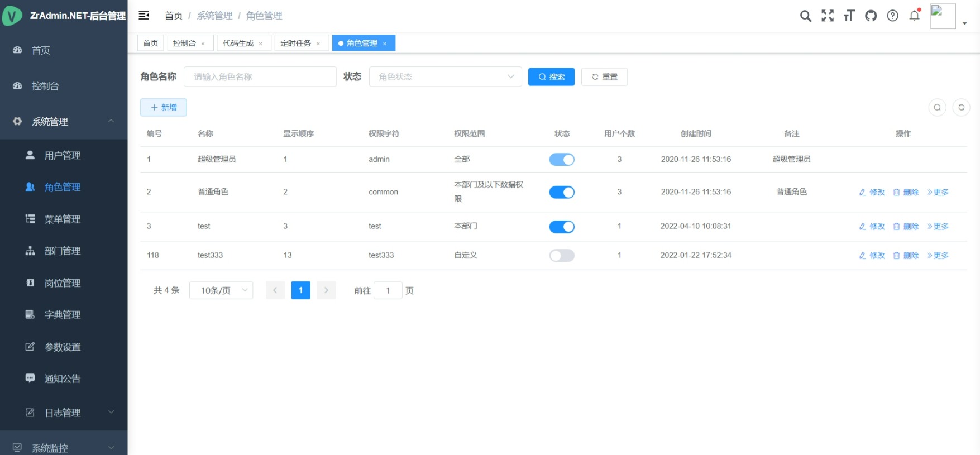Open the 10条/页 page size selector

[221, 290]
